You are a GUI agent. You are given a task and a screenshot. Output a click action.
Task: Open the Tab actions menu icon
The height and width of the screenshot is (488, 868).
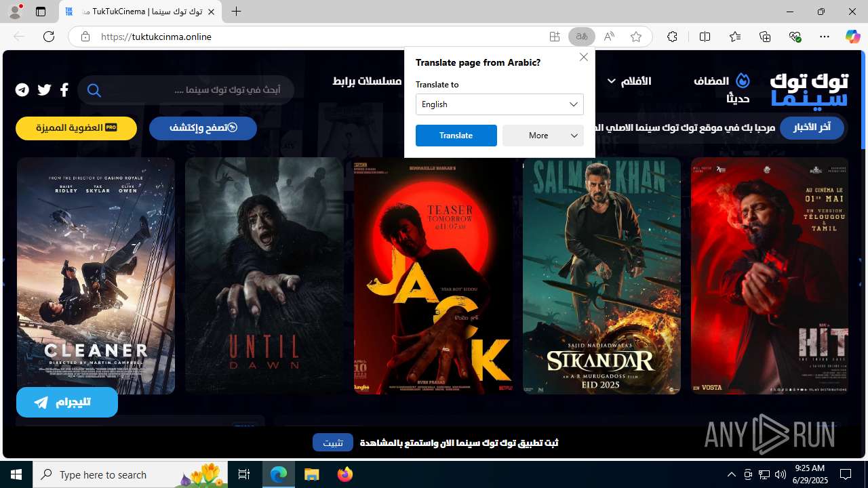(41, 12)
